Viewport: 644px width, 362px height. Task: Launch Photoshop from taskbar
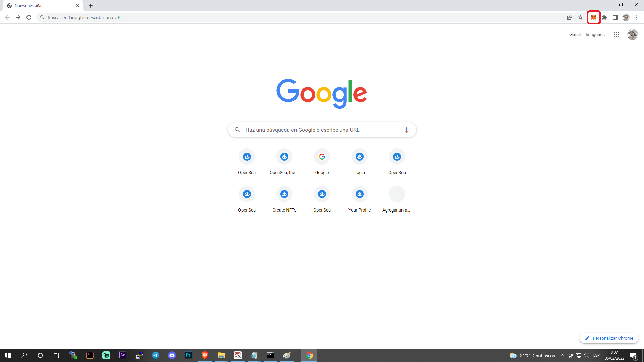(x=189, y=355)
